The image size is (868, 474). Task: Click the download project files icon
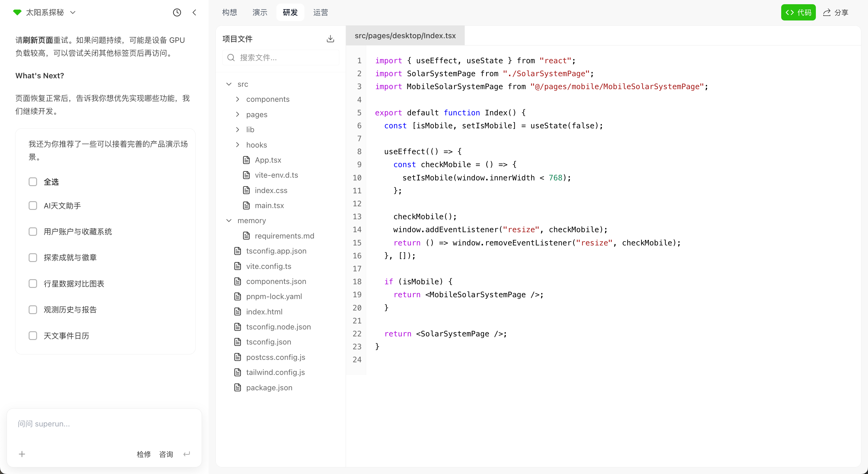pyautogui.click(x=331, y=38)
